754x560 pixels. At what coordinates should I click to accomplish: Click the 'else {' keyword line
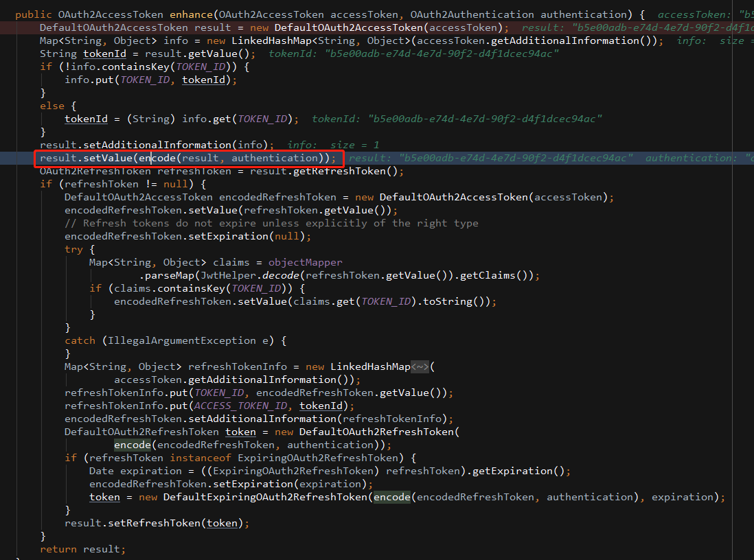(58, 105)
